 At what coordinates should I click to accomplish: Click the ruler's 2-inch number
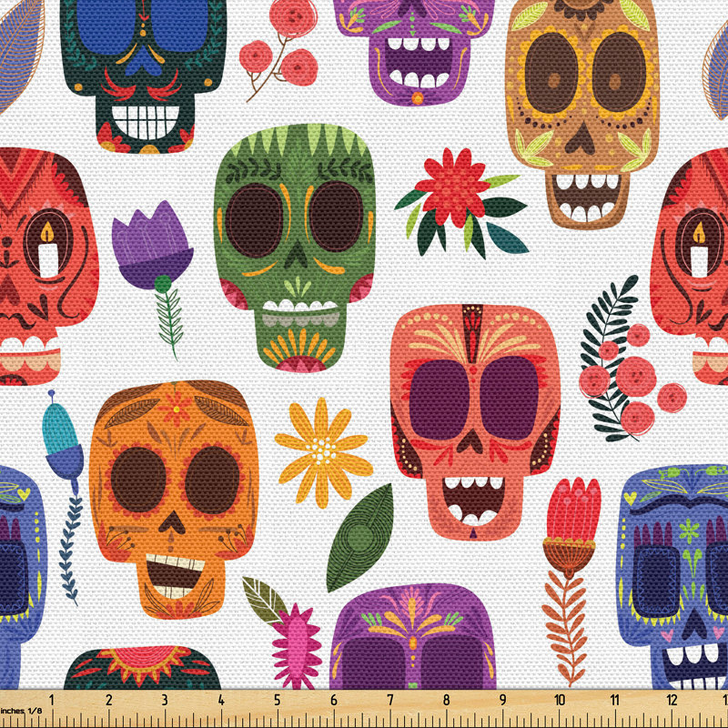coord(108,700)
